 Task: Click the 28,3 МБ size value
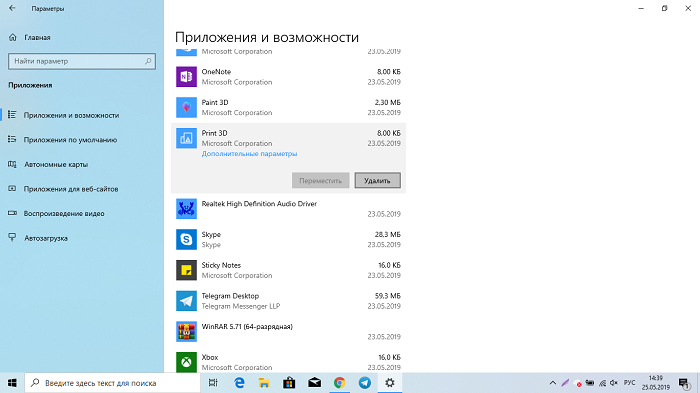click(x=388, y=234)
